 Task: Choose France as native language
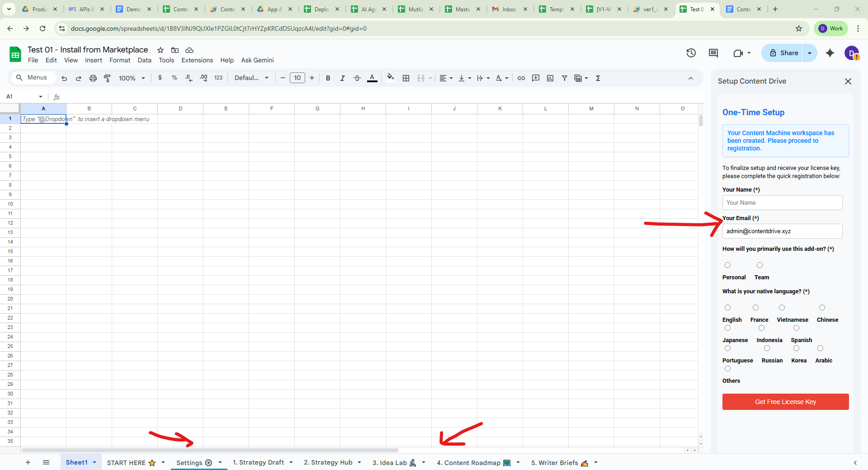(755, 308)
